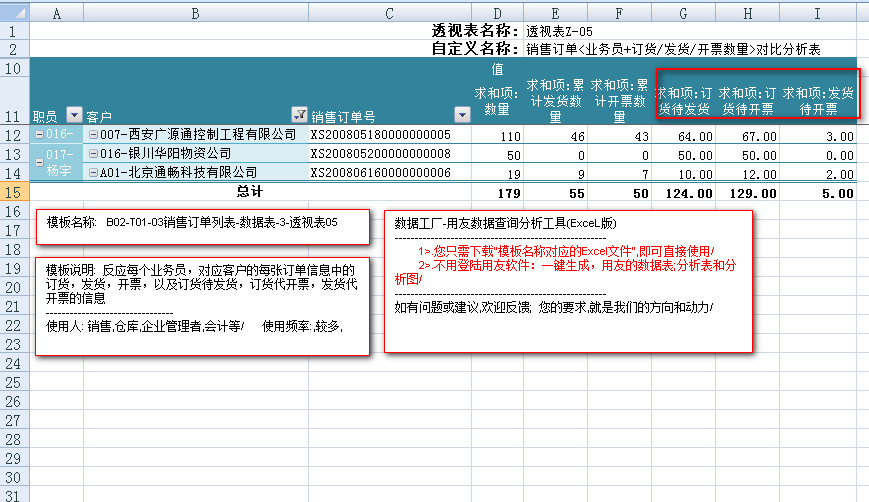
Task: Select the 求和项:订货待发货 column heading
Action: 685,100
